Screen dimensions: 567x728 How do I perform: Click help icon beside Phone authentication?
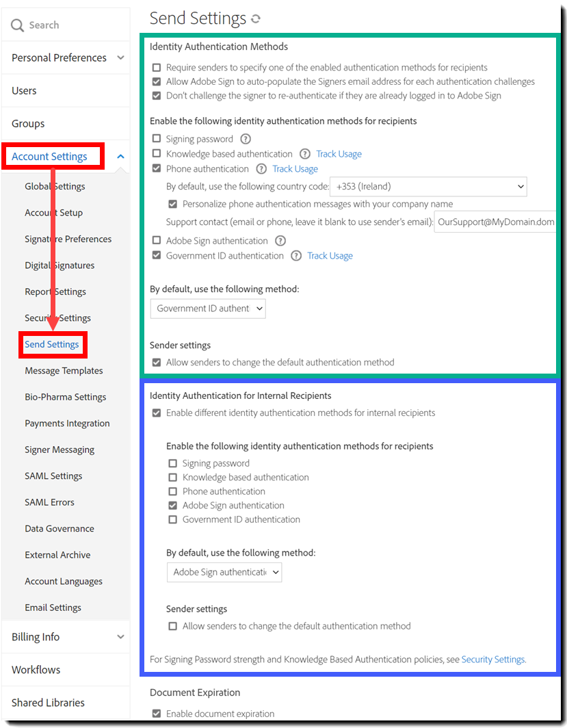261,169
